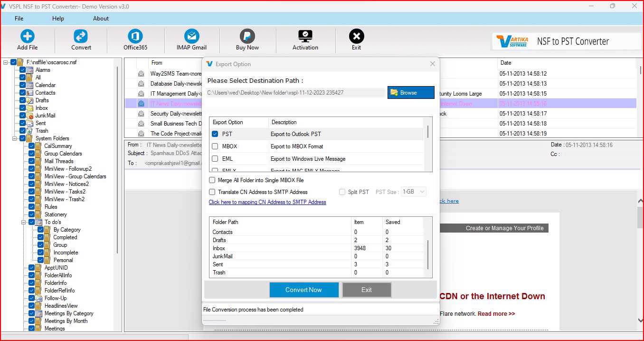
Task: Sort by the Date column header
Action: [x=506, y=63]
